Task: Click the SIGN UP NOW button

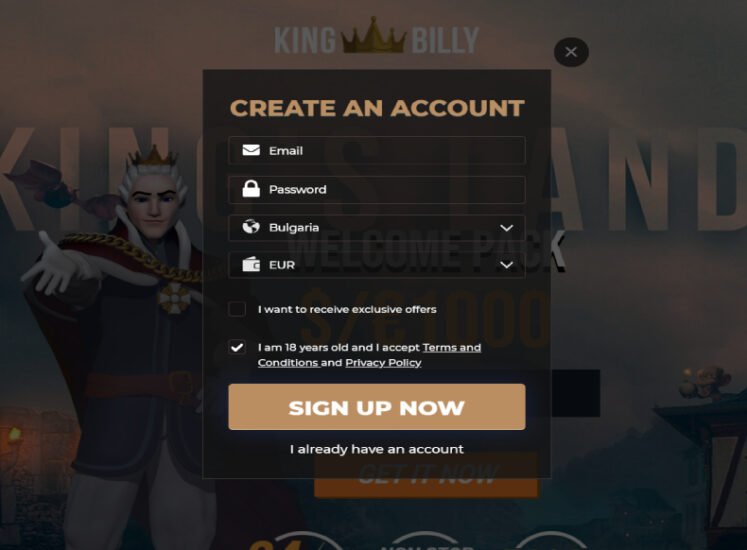Action: pos(377,407)
